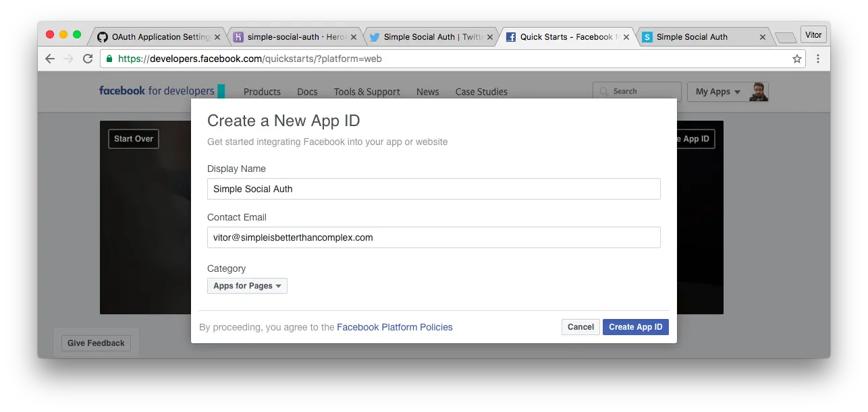Open the Apps for Pages category dropdown
Viewport: 868px width, 412px height.
247,285
